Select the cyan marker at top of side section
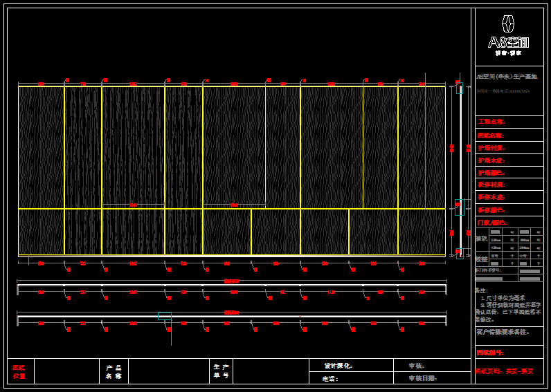 [459, 89]
